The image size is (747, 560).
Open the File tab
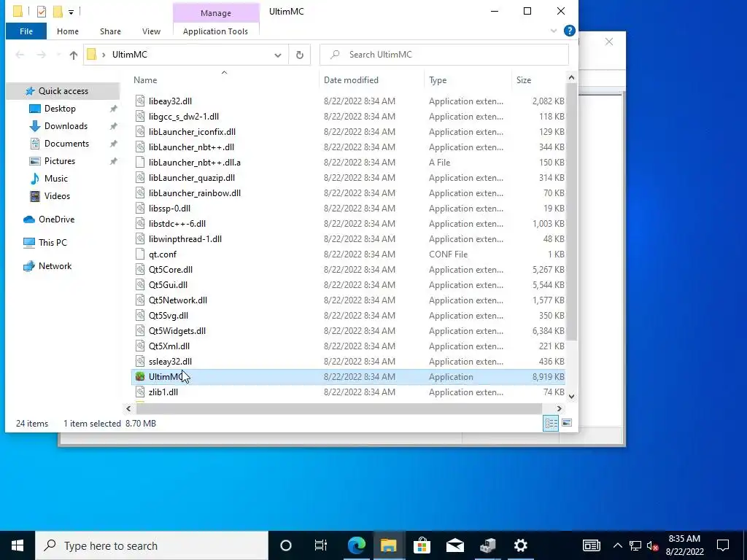pyautogui.click(x=26, y=31)
